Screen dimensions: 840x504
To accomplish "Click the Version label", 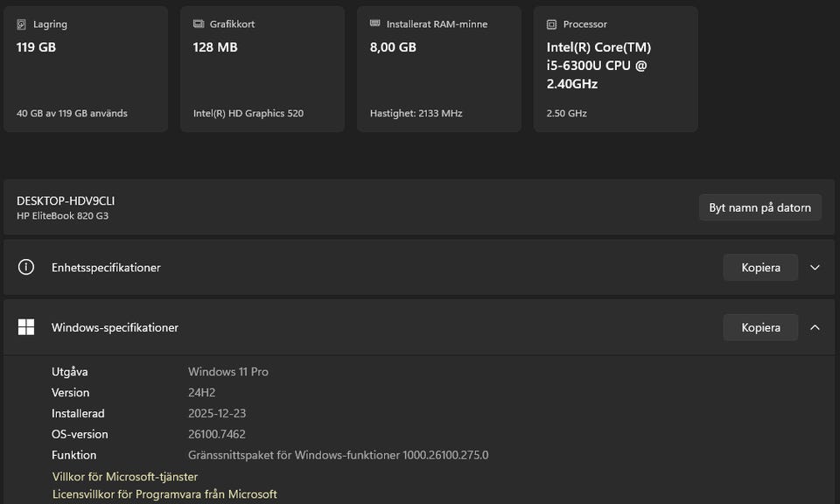I will pos(70,392).
